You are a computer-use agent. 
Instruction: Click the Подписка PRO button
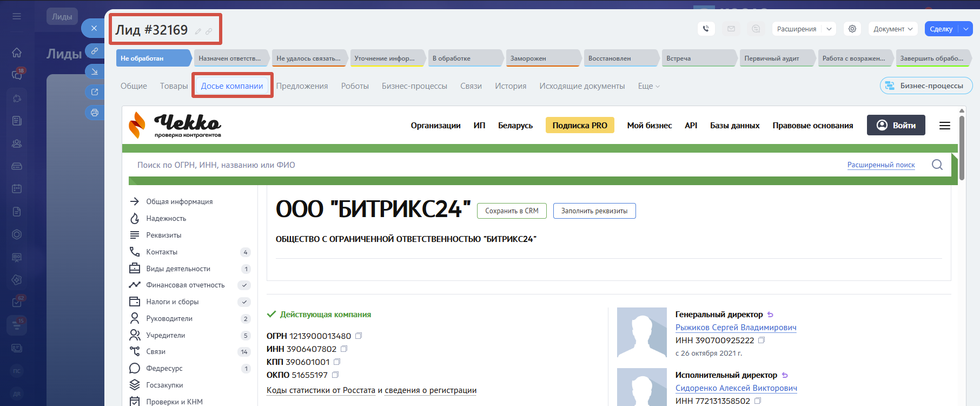pyautogui.click(x=580, y=125)
